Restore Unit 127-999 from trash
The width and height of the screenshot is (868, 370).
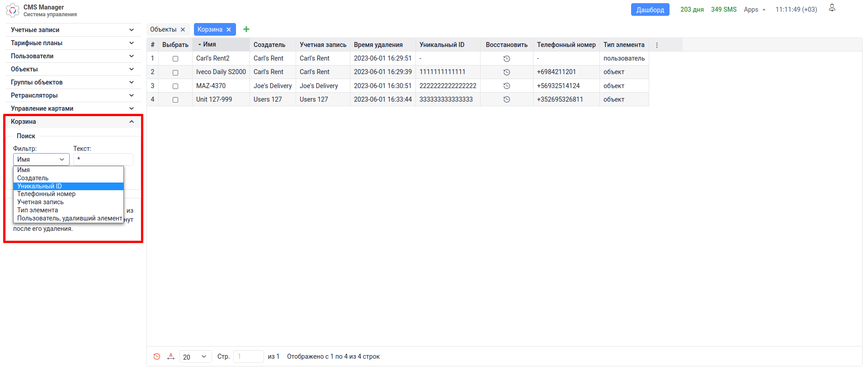[506, 99]
